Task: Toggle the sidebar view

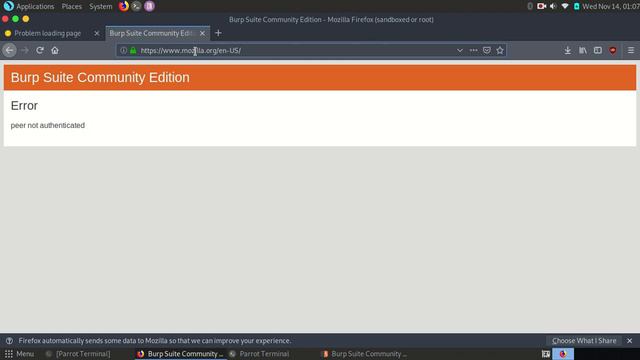Action: coord(598,50)
